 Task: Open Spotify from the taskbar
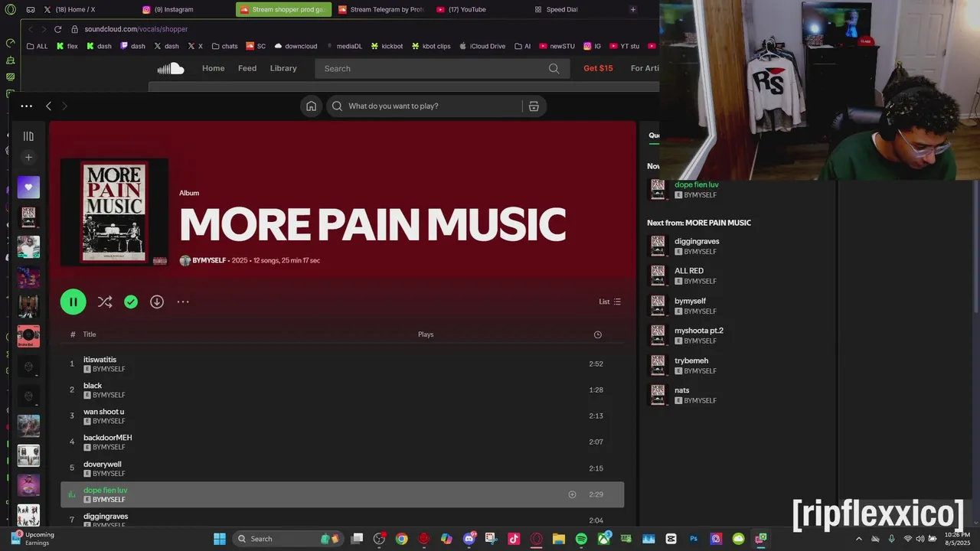tap(581, 539)
